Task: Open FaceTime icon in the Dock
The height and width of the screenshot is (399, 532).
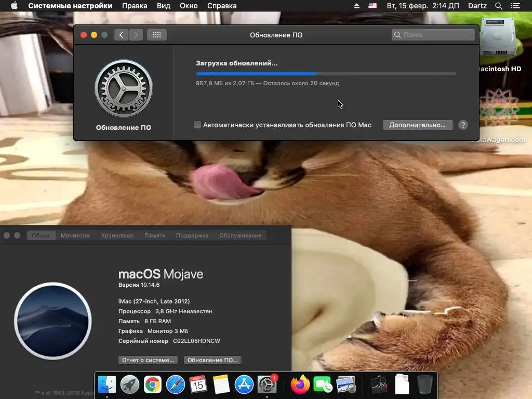Action: click(323, 385)
